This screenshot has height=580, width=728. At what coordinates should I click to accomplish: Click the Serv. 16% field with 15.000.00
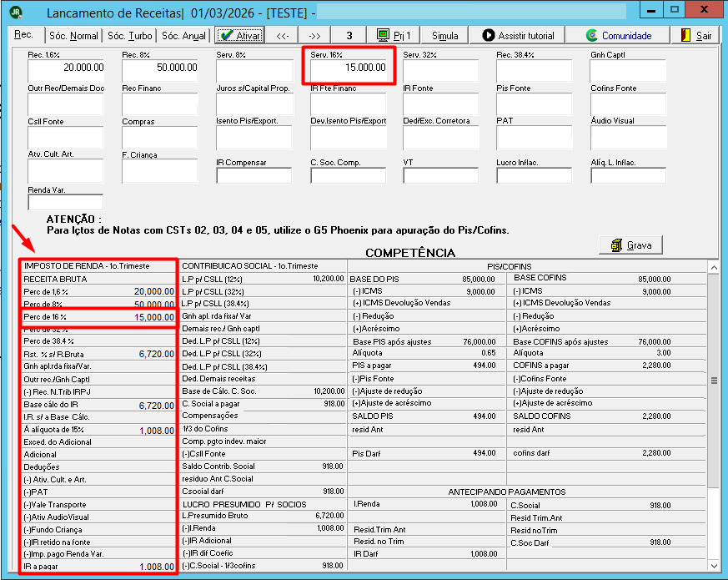tap(349, 71)
